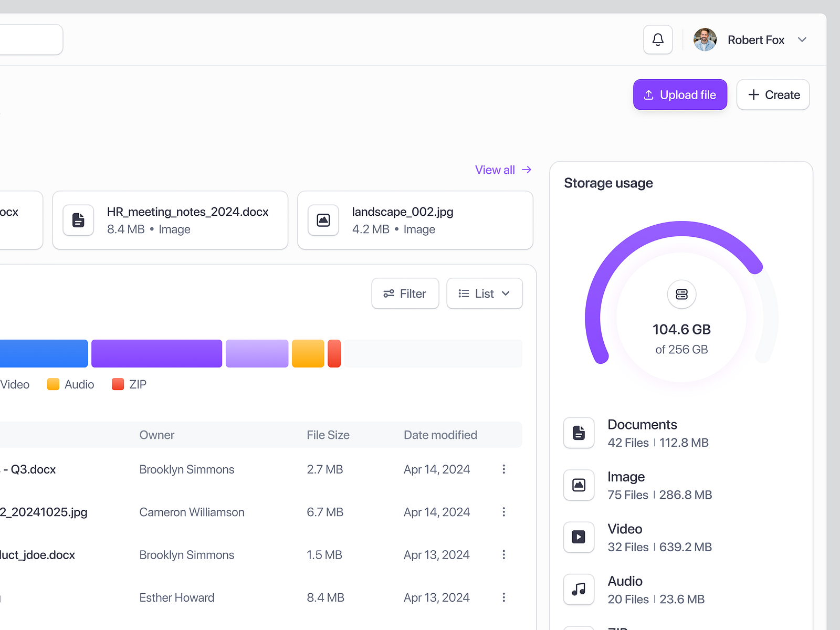Click the document icon on HR_meeting_notes_2024.docx card

coord(78,220)
